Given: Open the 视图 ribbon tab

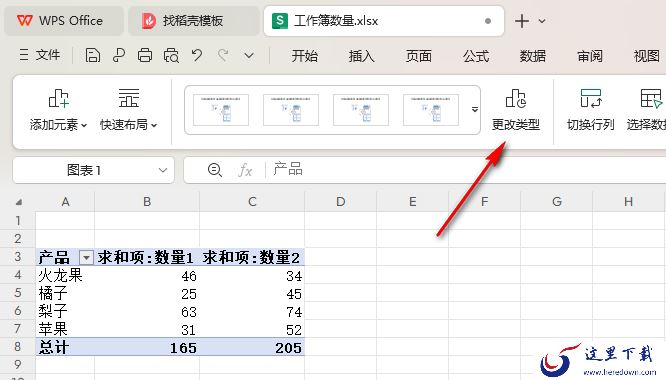Looking at the screenshot, I should click(x=646, y=56).
